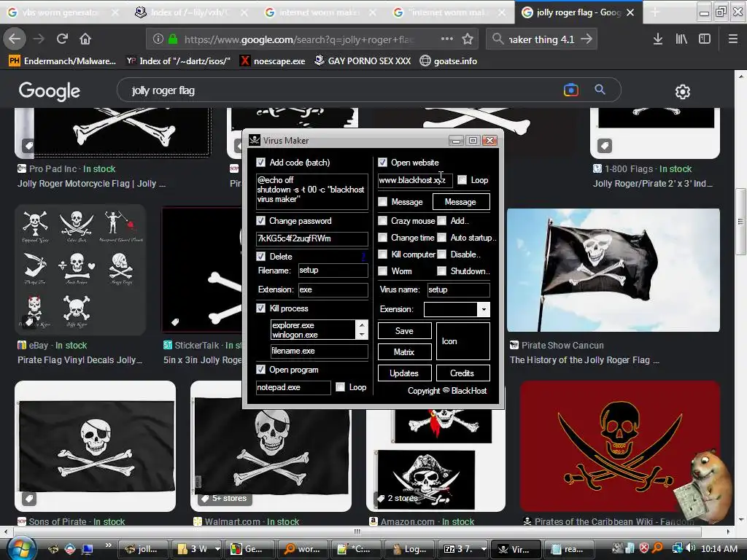747x560 pixels.
Task: Open the red Pirates of the Caribbean flag image
Action: (619, 447)
